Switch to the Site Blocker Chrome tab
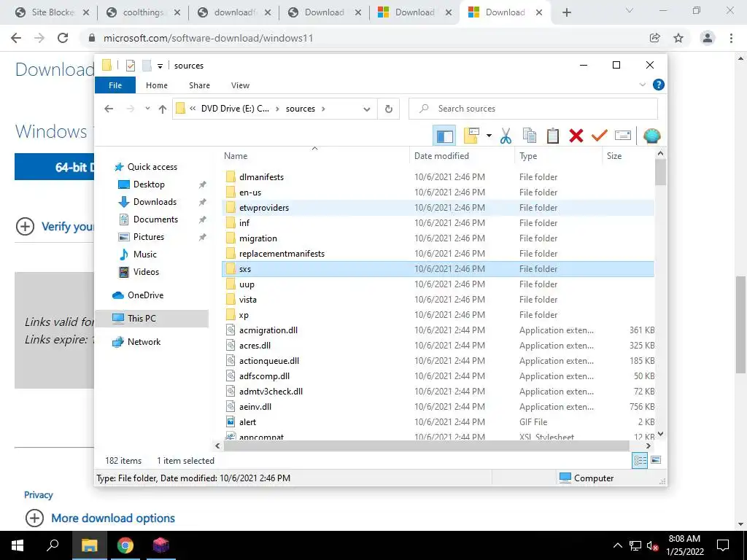 click(53, 12)
